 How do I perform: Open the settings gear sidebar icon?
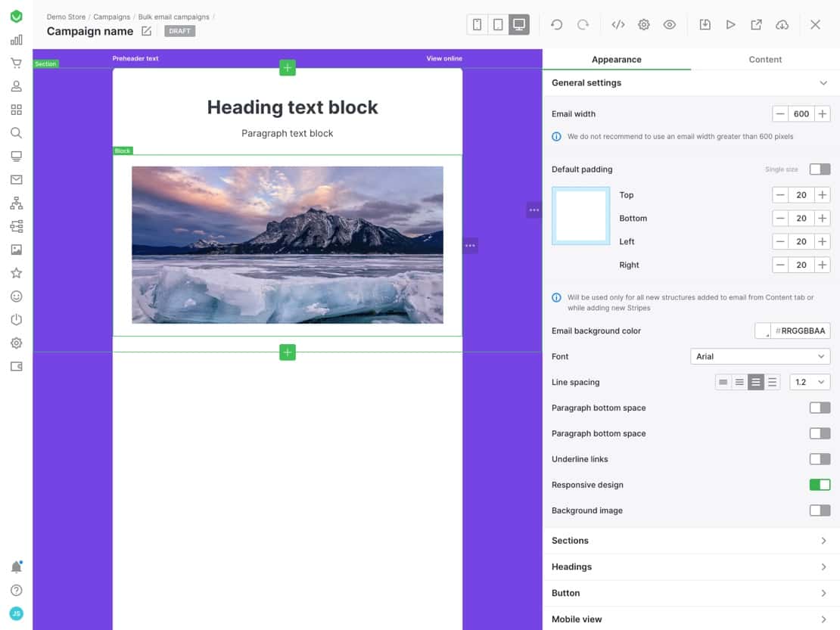16,343
